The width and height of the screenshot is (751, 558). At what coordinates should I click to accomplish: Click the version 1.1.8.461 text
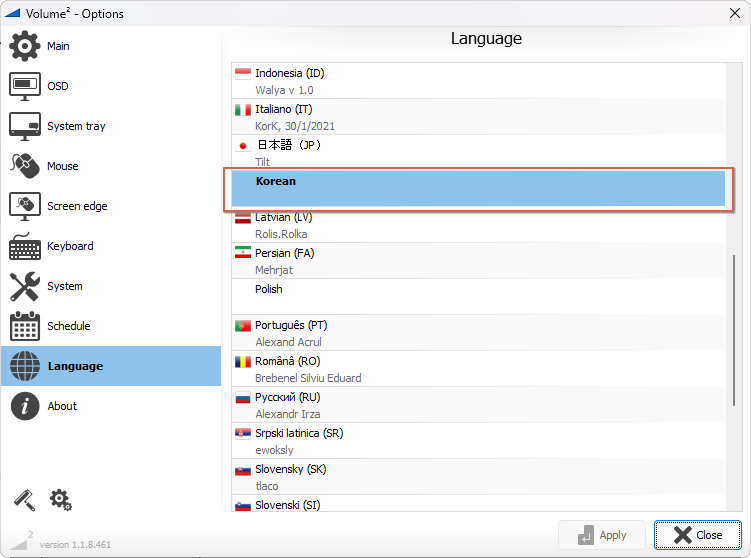pyautogui.click(x=75, y=545)
